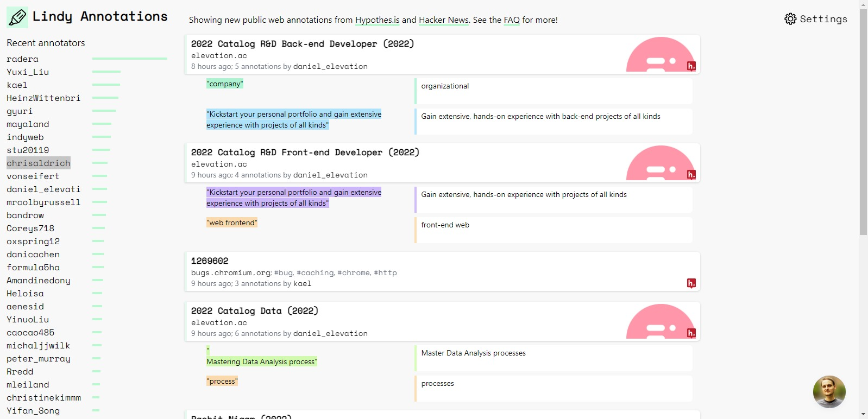Open pink robot thumbnail of Front-end Developer card
The height and width of the screenshot is (419, 868).
[660, 163]
